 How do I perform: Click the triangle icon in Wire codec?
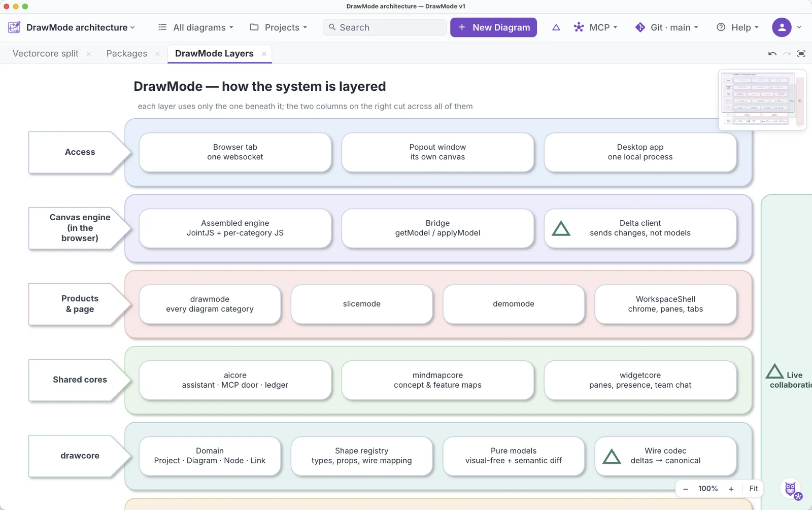coord(612,457)
